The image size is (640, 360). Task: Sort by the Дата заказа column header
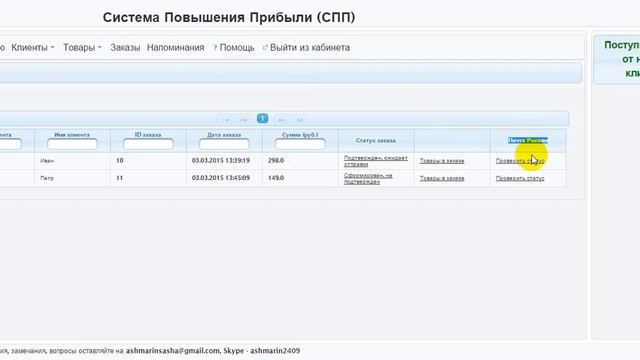224,135
